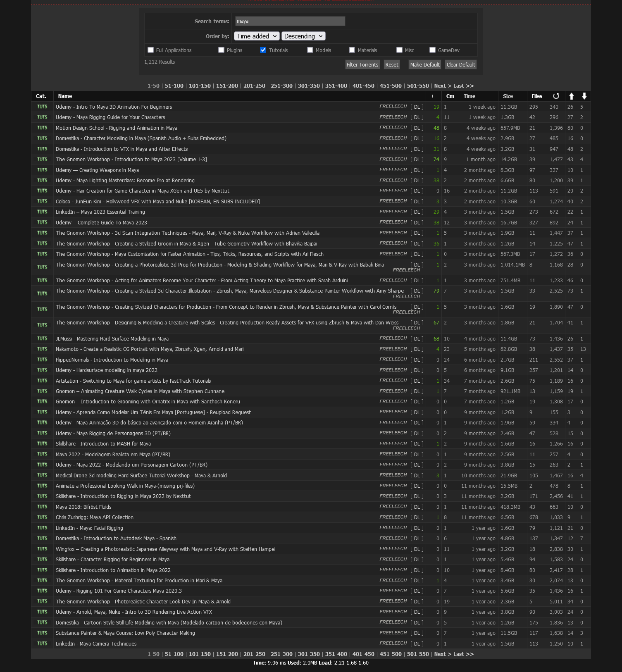
Task: Tick the Plugins category checkbox
Action: click(222, 50)
